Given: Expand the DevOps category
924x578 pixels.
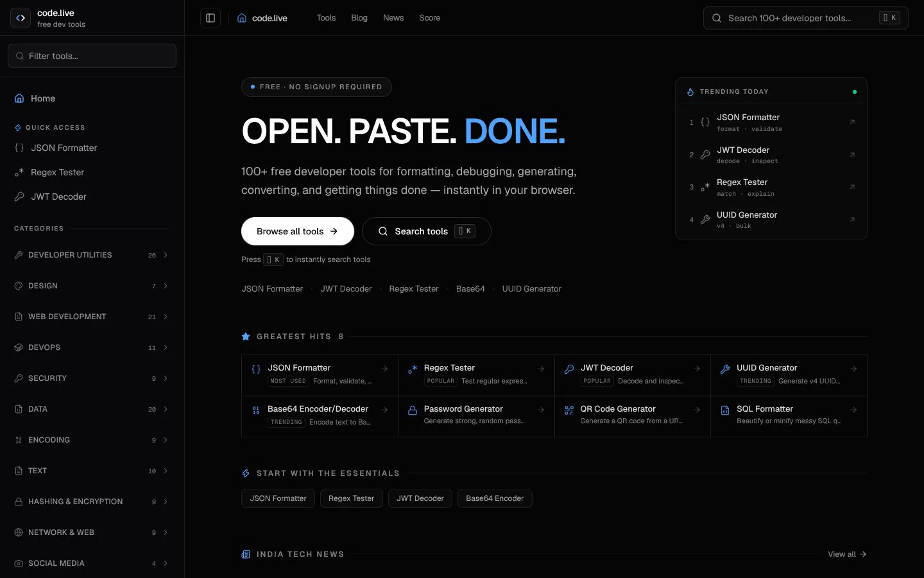Looking at the screenshot, I should 92,347.
